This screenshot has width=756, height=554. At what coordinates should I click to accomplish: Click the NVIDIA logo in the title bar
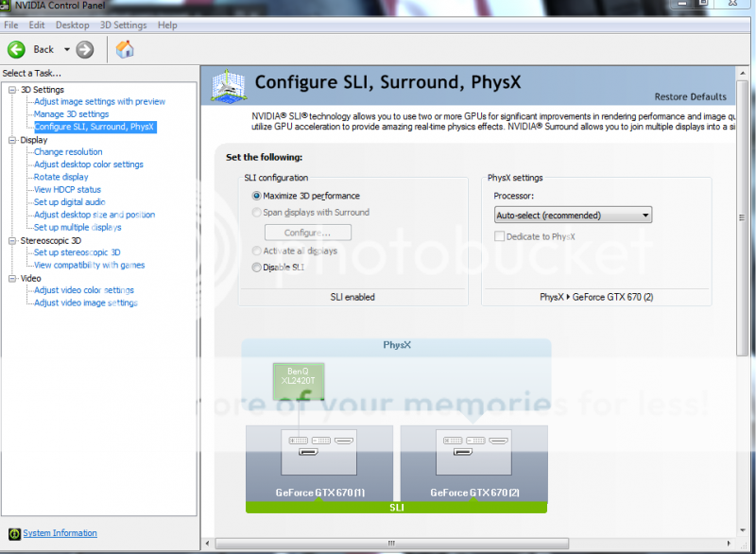coord(8,6)
